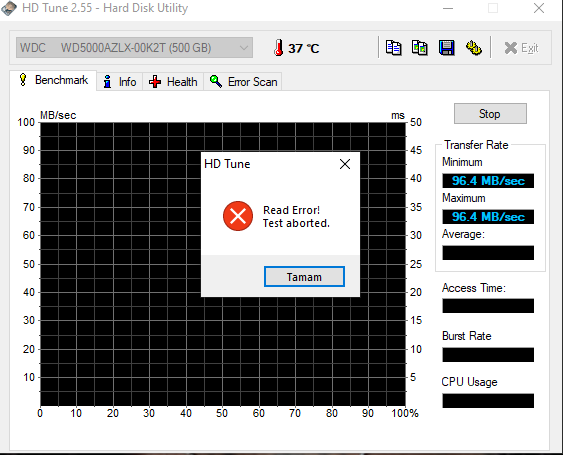Click the red error icon in dialog
Image resolution: width=563 pixels, height=455 pixels.
click(x=238, y=216)
